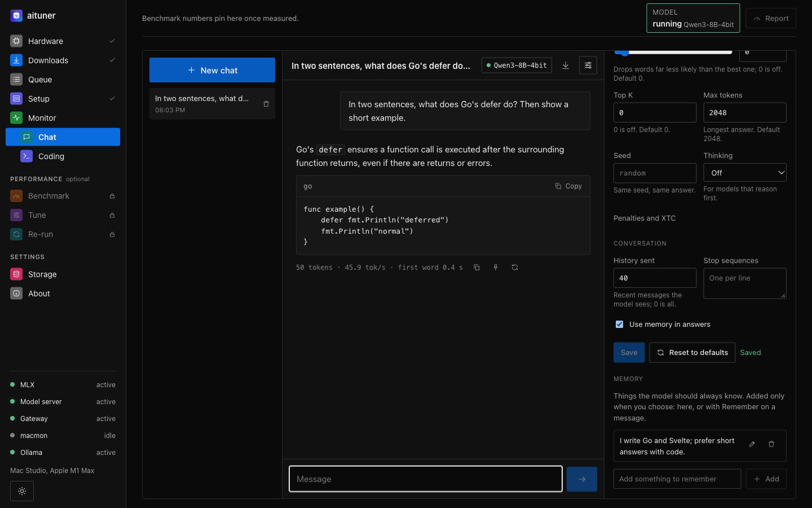
Task: Click the running model status box
Action: pos(693,18)
